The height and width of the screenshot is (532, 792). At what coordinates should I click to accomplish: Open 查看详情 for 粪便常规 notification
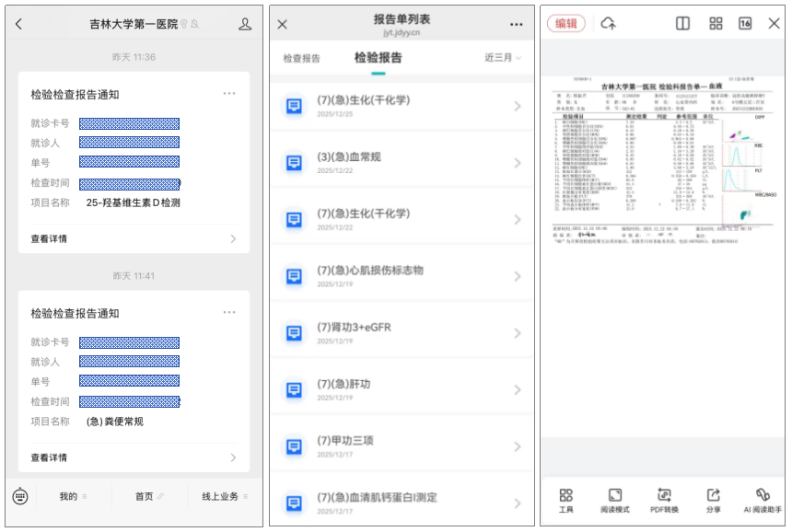[134, 457]
